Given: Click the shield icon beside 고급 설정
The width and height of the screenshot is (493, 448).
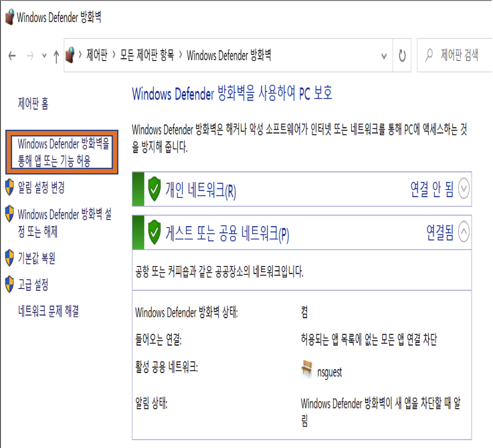Looking at the screenshot, I should point(9,285).
